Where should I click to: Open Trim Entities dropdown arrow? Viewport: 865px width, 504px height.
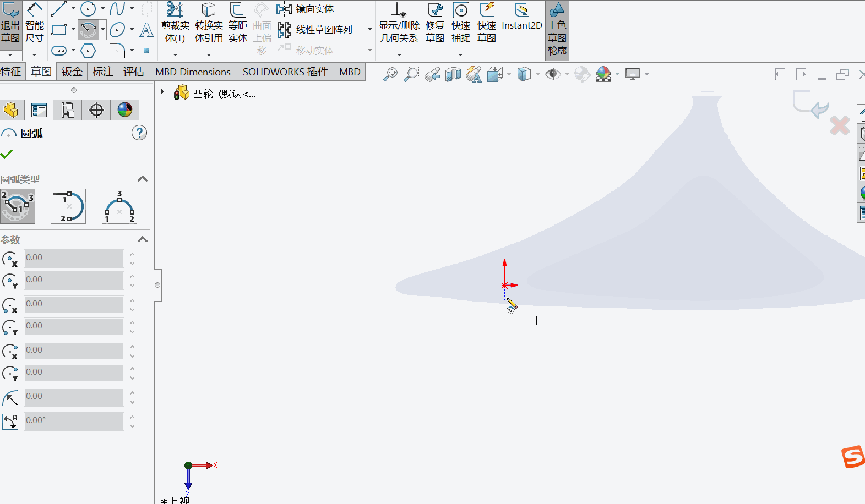(x=175, y=55)
